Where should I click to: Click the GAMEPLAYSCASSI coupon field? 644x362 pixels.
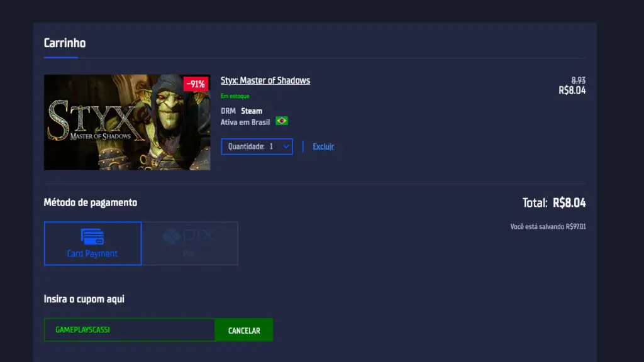point(129,329)
